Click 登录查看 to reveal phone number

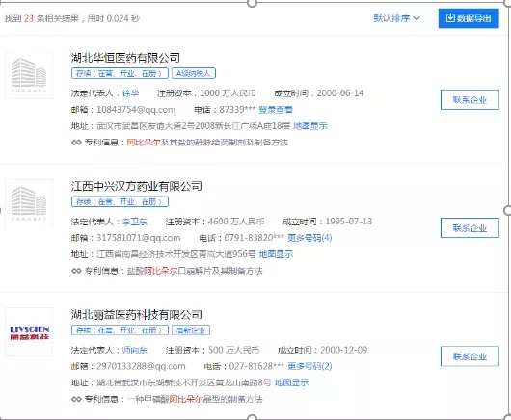276,110
